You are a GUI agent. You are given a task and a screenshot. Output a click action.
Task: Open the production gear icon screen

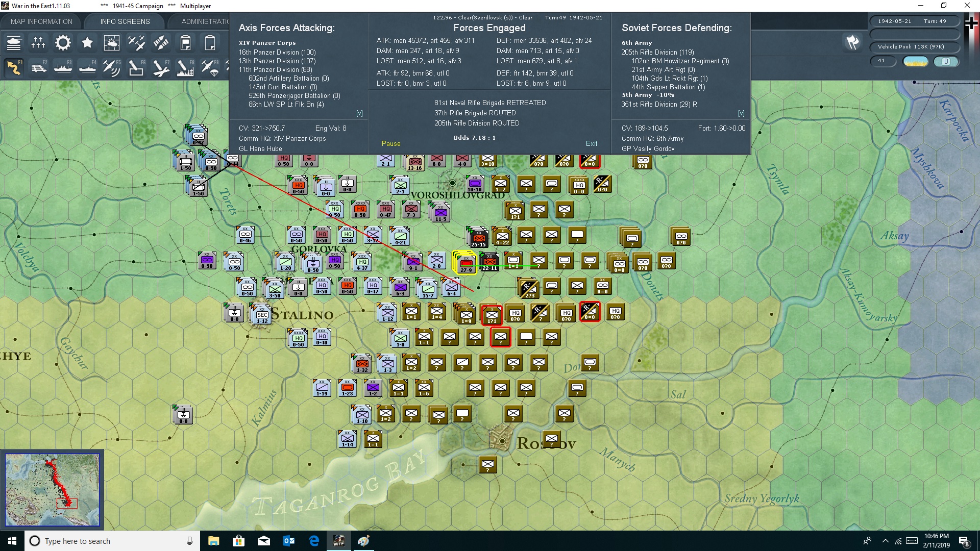coord(63,43)
